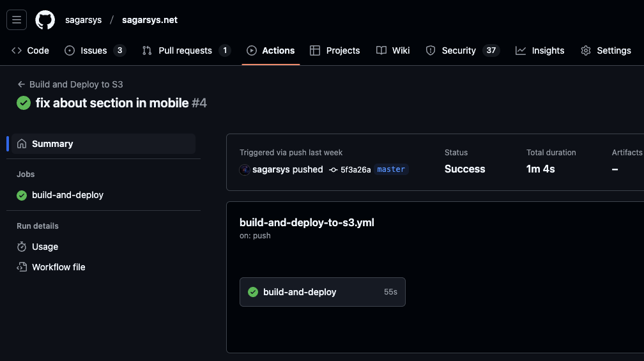Click the back arrow to Build and Deploy

21,84
